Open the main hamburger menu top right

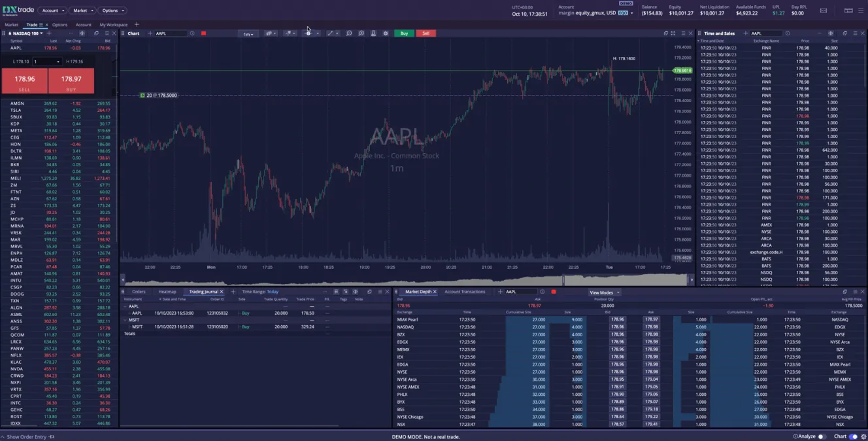[862, 10]
